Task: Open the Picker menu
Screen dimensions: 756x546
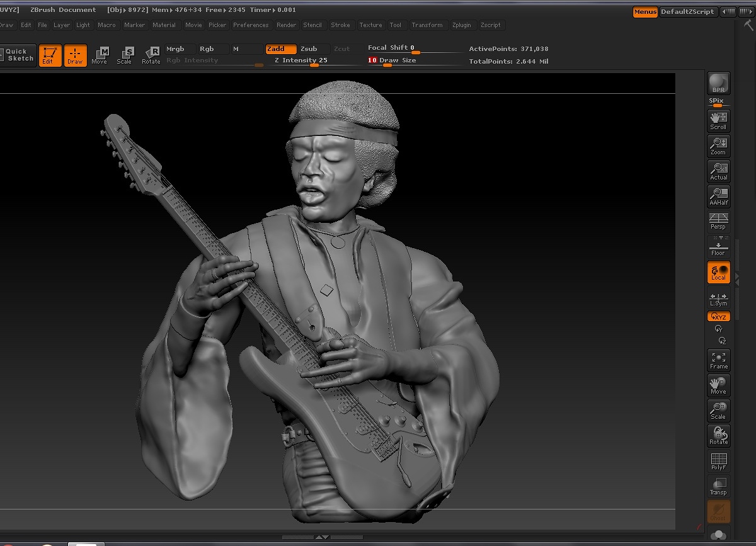Action: [x=217, y=25]
